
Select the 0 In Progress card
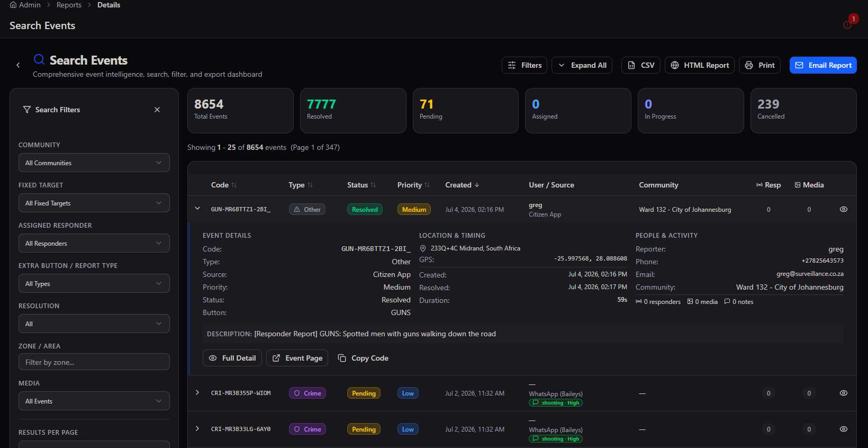tap(691, 110)
